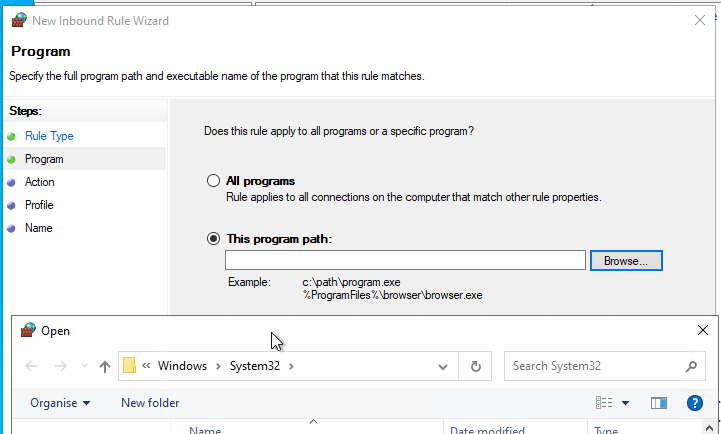Select This program path radio button
This screenshot has height=434, width=721.
coord(213,239)
